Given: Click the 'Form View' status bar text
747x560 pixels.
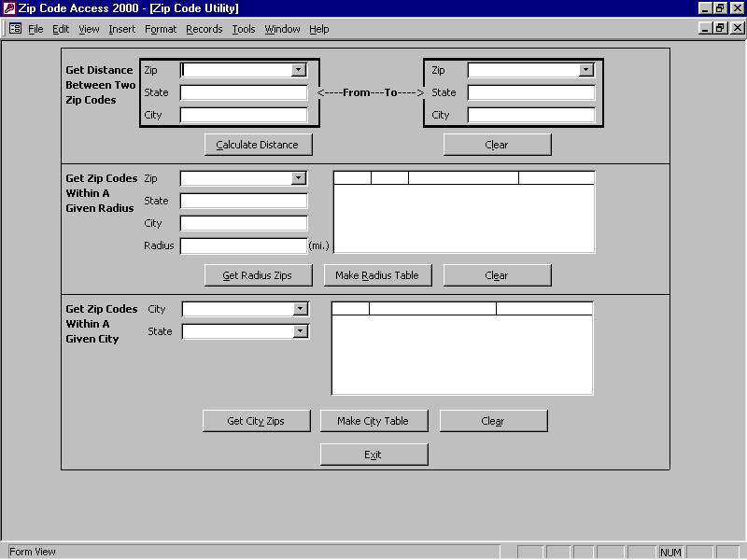Looking at the screenshot, I should click(33, 552).
